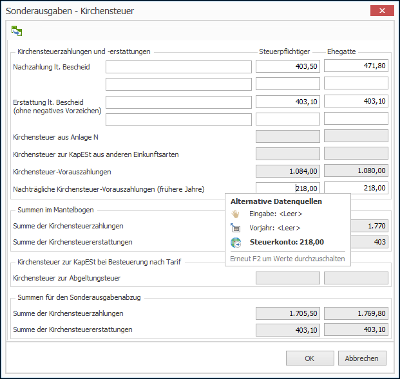Click the 'Ehegatte' column header

click(x=342, y=52)
